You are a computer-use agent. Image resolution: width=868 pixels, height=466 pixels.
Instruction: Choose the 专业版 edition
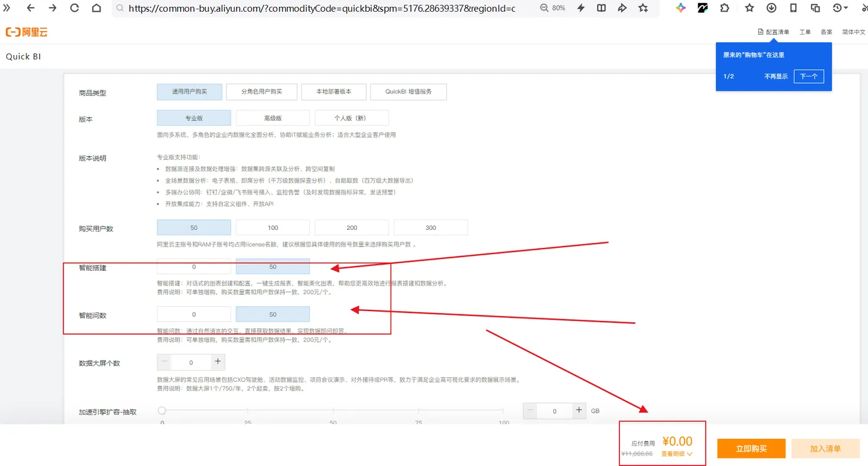[x=194, y=118]
